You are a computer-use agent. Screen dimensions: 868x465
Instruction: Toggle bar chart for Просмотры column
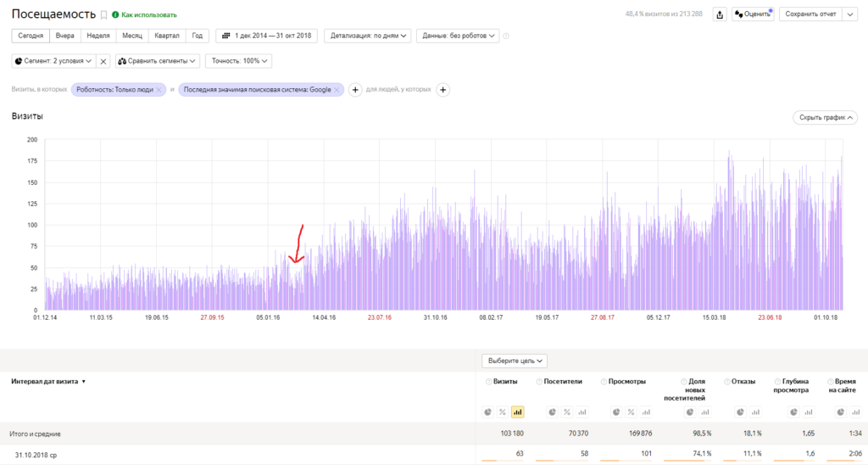[x=646, y=412]
